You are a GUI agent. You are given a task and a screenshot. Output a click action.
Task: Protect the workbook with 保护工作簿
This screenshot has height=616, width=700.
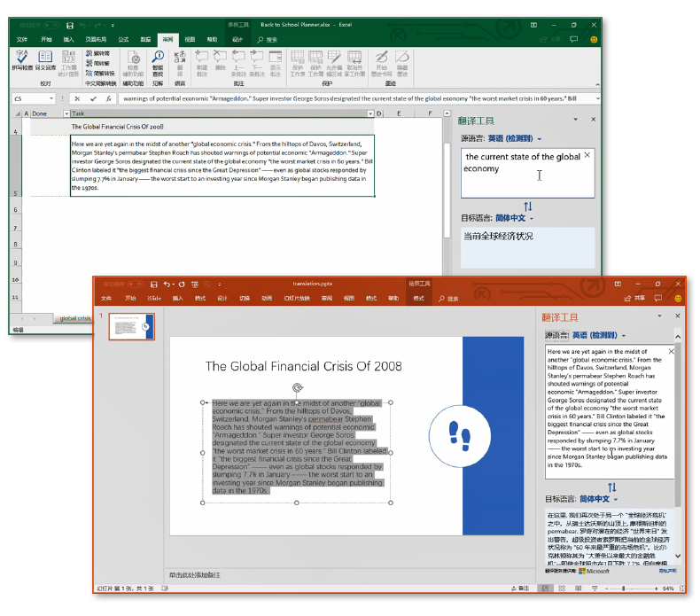point(315,64)
